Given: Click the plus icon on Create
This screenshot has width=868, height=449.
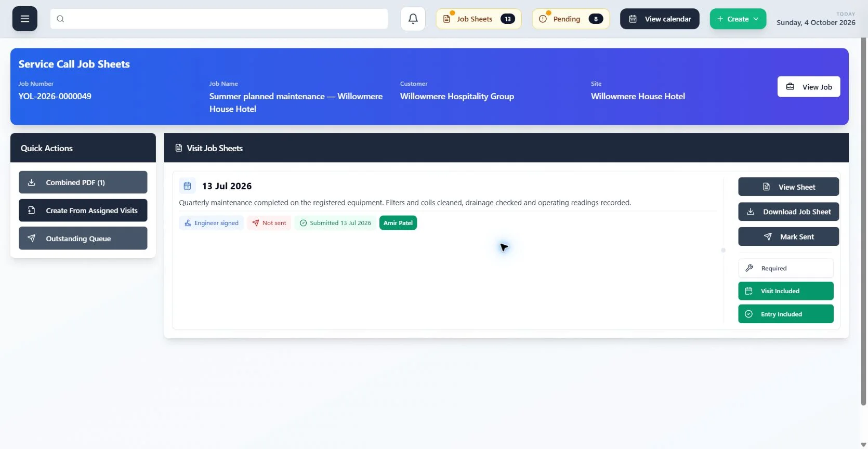Looking at the screenshot, I should click(720, 19).
